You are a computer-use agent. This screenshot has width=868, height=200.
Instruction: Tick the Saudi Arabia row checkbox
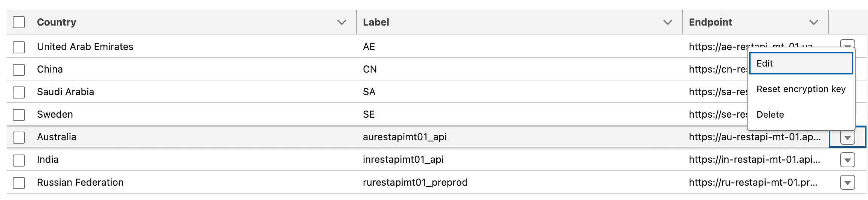[19, 92]
